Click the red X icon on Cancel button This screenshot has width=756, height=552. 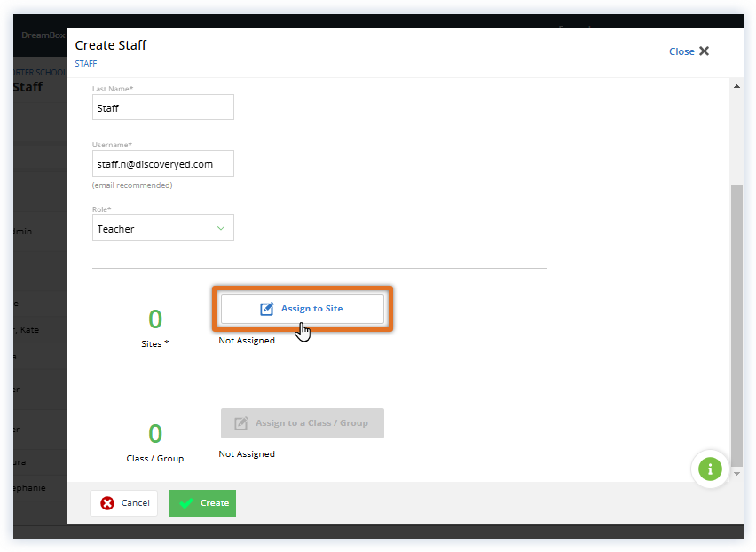click(x=107, y=503)
